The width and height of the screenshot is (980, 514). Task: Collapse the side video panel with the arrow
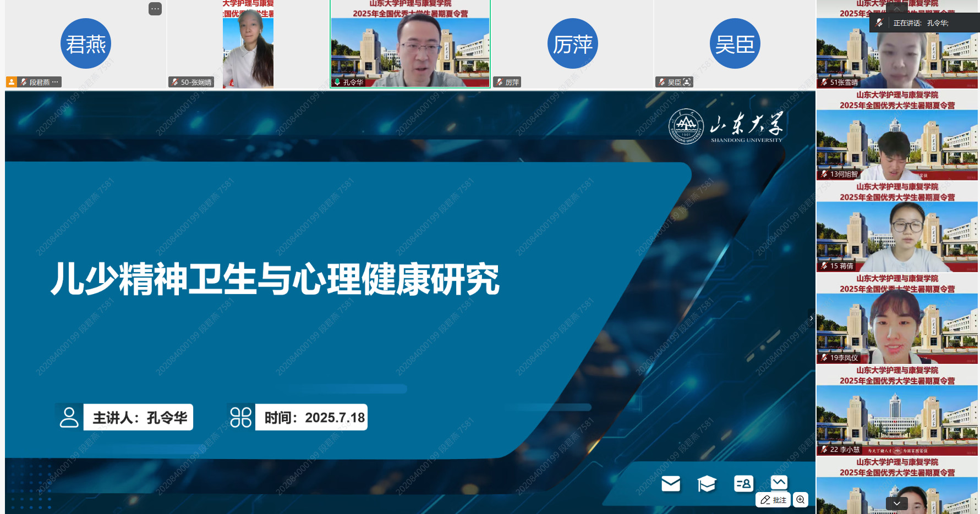[x=811, y=318]
